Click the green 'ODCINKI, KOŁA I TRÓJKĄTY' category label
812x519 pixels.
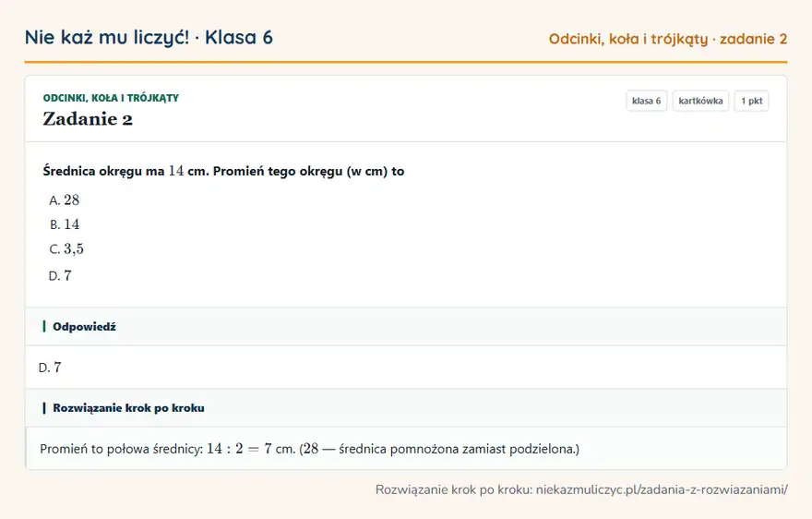[x=111, y=98]
